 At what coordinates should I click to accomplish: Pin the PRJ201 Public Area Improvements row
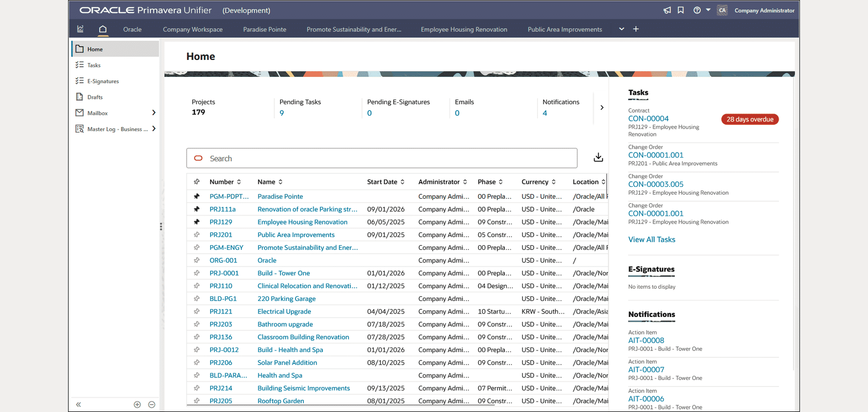pyautogui.click(x=197, y=235)
